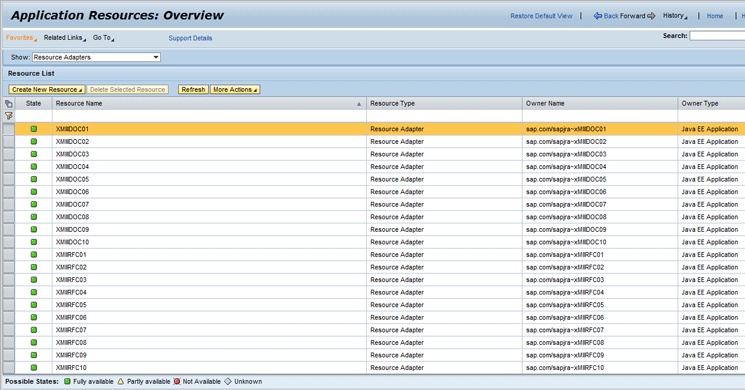Click green state icon of XMIIRFC10
The width and height of the screenshot is (745, 390).
(x=34, y=368)
